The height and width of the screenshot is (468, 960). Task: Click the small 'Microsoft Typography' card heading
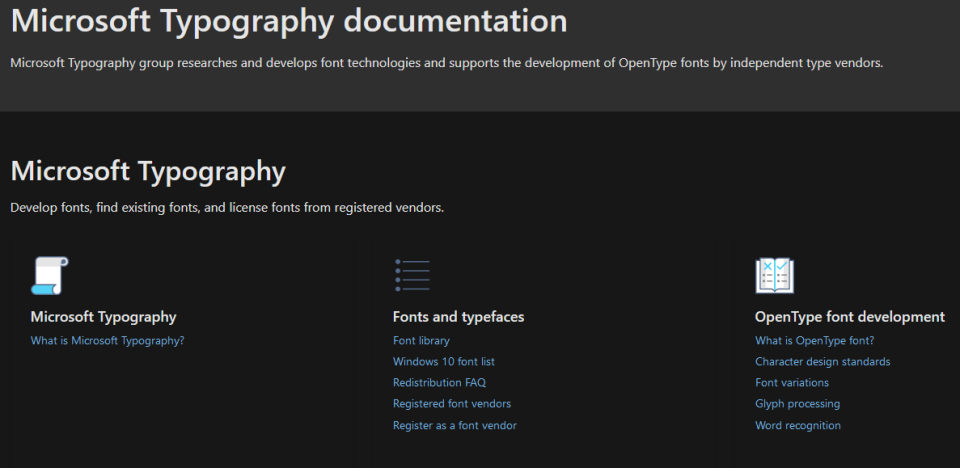(x=103, y=317)
